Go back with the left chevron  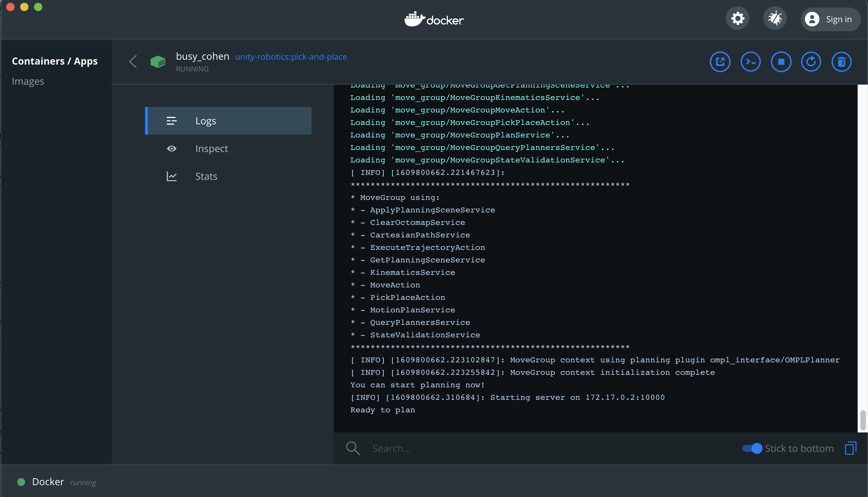pyautogui.click(x=133, y=62)
